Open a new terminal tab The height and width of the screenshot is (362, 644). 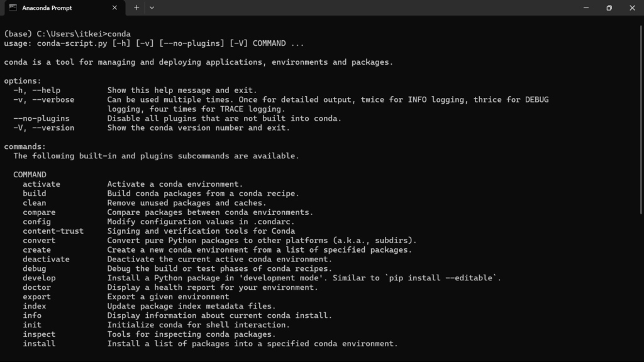coord(136,8)
